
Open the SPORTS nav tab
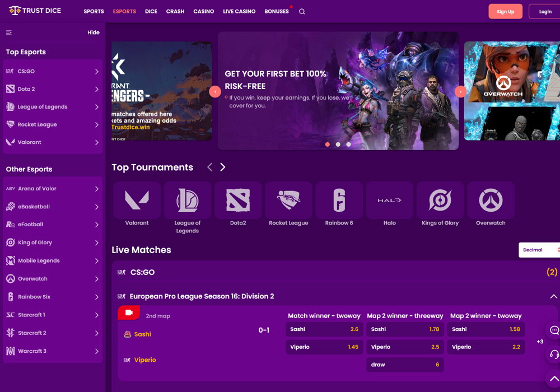point(94,11)
